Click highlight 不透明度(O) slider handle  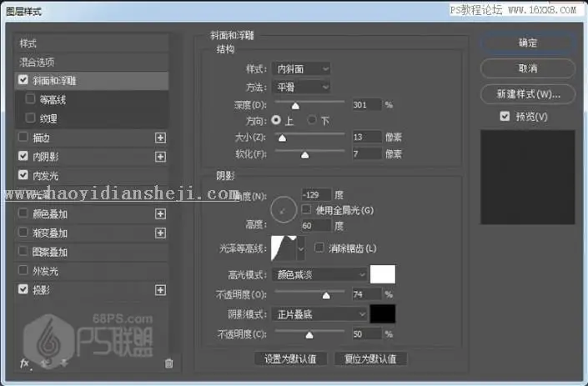point(326,296)
